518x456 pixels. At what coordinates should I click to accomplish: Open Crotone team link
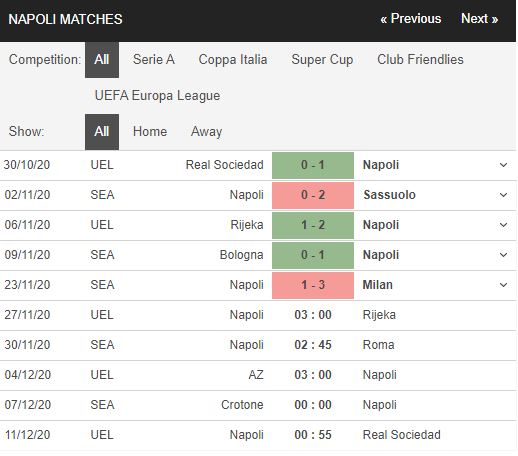point(242,405)
